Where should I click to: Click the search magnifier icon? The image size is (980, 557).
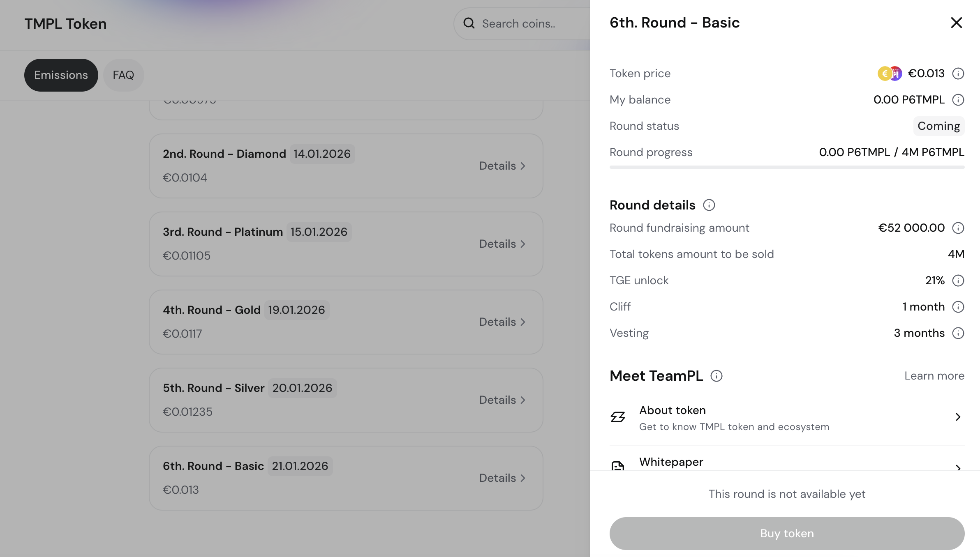point(468,23)
